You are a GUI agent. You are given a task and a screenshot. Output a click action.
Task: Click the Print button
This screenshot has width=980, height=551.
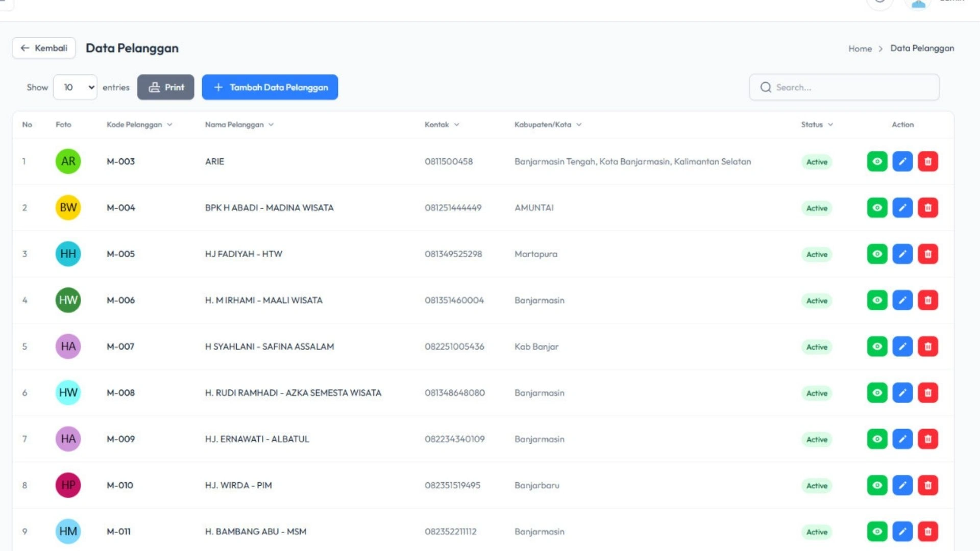tap(165, 87)
